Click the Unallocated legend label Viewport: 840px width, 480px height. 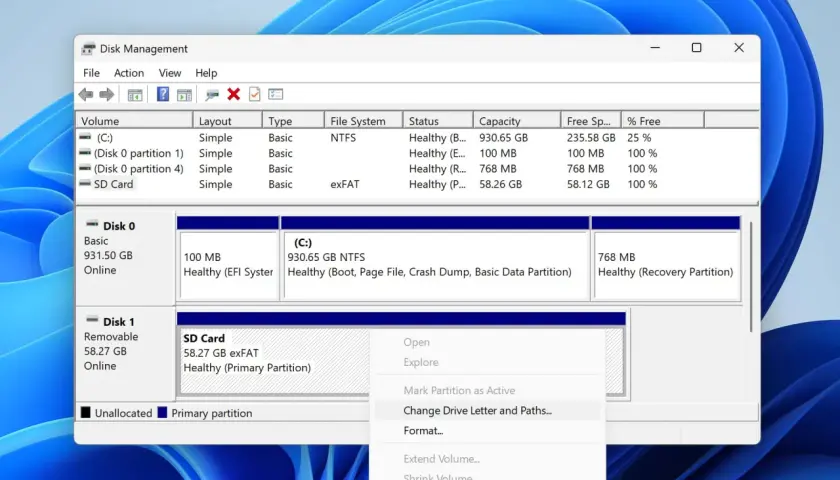tap(123, 413)
